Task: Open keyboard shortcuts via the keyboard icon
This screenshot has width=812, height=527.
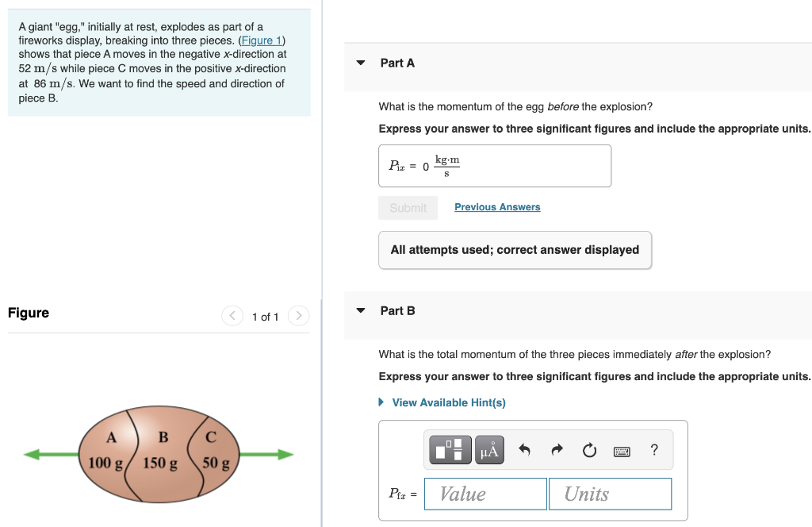Action: pos(622,449)
